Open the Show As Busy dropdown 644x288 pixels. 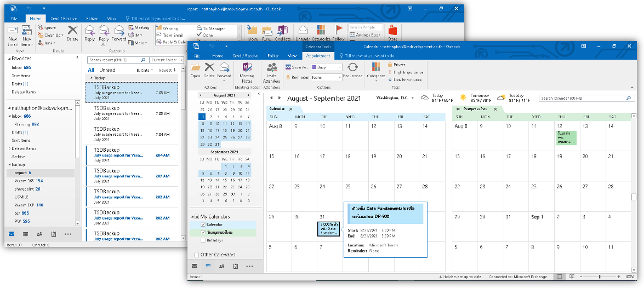(x=340, y=67)
